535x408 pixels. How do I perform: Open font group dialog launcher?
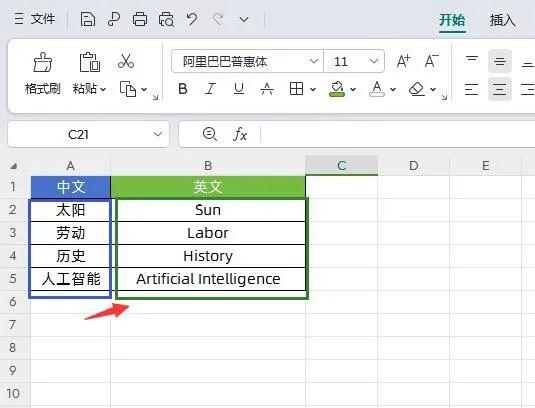pos(444,97)
